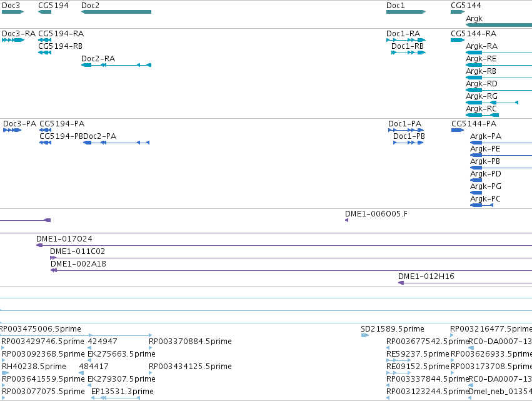Click the CG5144 gene arrow
The height and width of the screenshot is (401, 532).
coord(458,12)
